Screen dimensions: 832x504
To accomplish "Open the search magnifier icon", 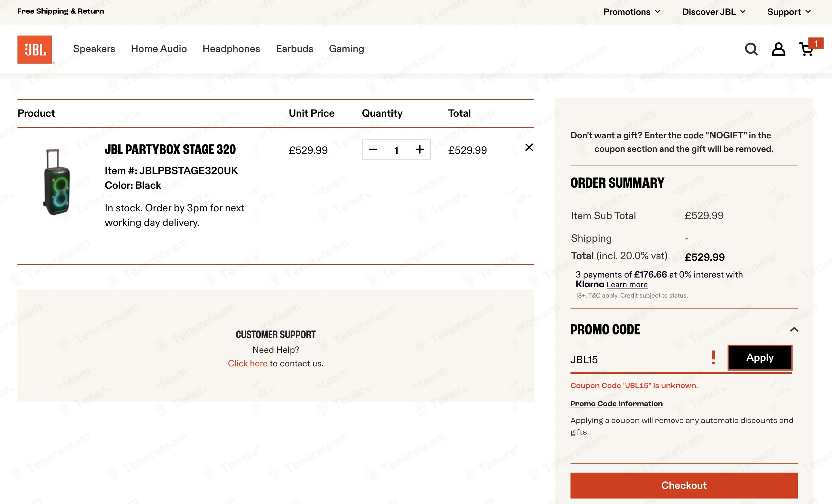I will [x=751, y=49].
